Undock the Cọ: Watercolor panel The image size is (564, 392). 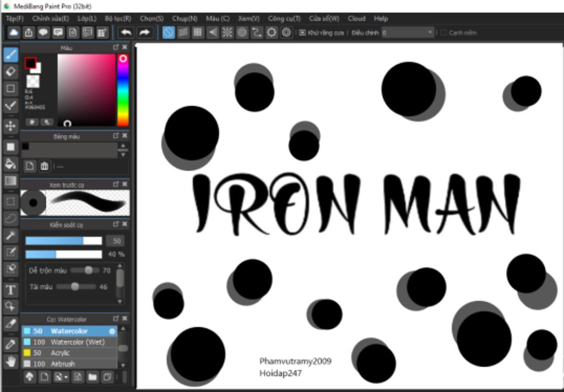116,319
